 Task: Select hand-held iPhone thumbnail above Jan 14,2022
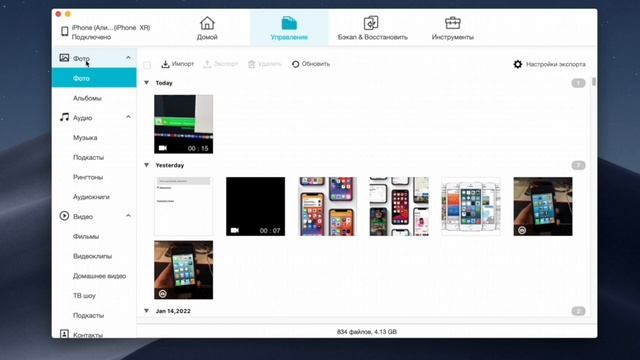[183, 270]
